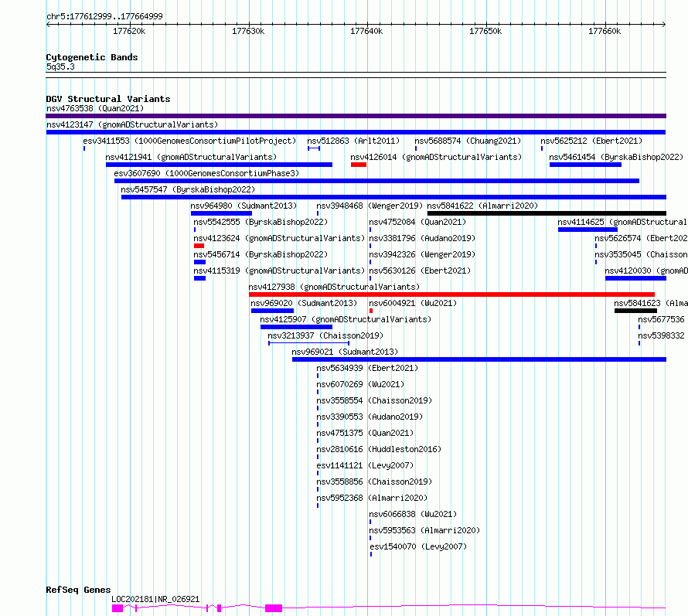
Task: Click nsv5677536 label
Action: pyautogui.click(x=661, y=319)
